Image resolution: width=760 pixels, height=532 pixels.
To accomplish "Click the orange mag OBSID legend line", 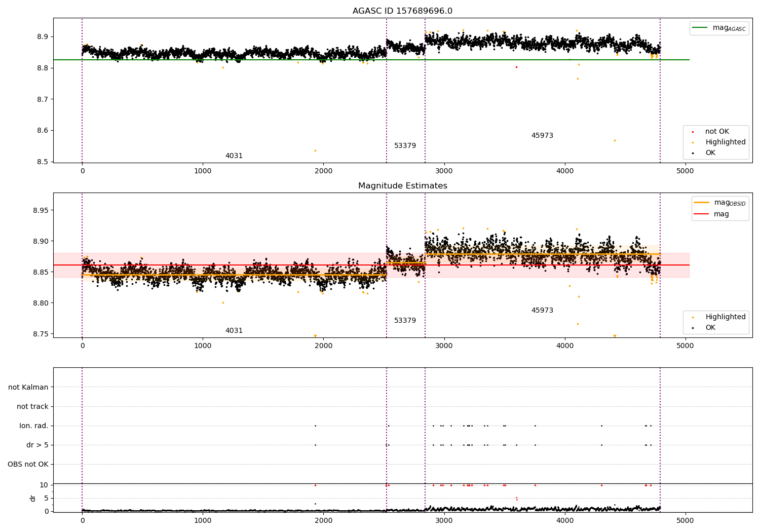I will pyautogui.click(x=702, y=202).
